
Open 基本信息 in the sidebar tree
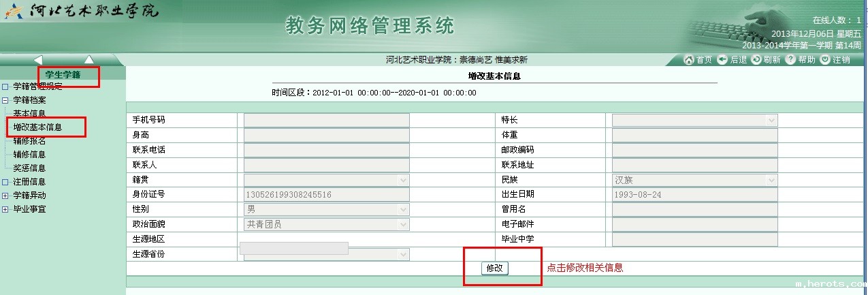point(29,114)
